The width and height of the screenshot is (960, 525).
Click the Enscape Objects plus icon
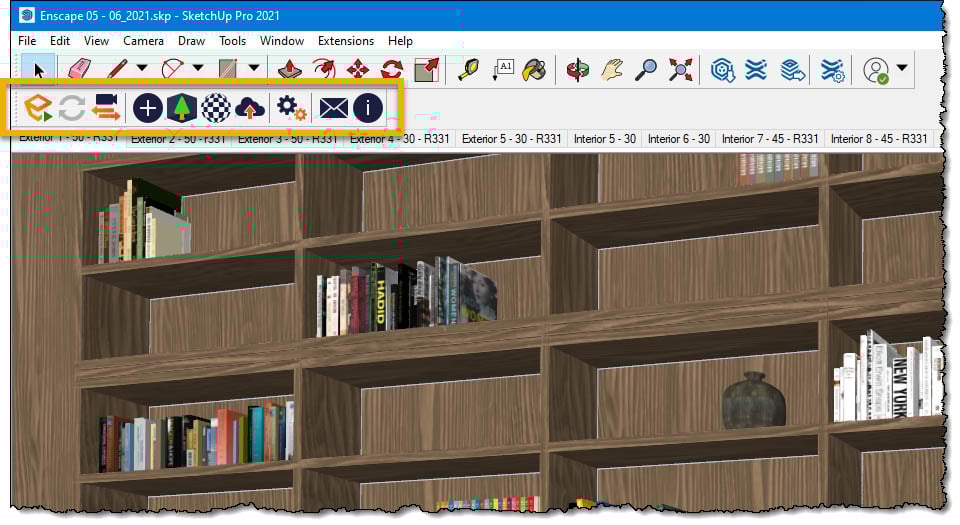148,108
